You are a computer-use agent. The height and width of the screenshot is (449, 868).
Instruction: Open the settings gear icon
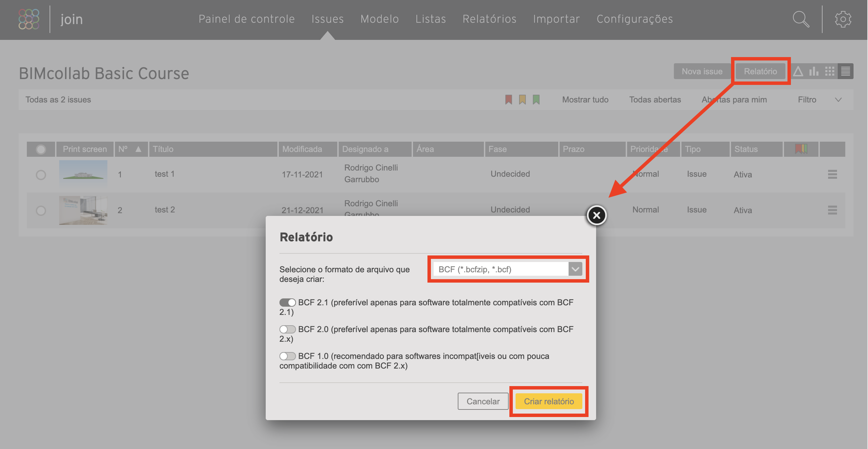click(843, 19)
